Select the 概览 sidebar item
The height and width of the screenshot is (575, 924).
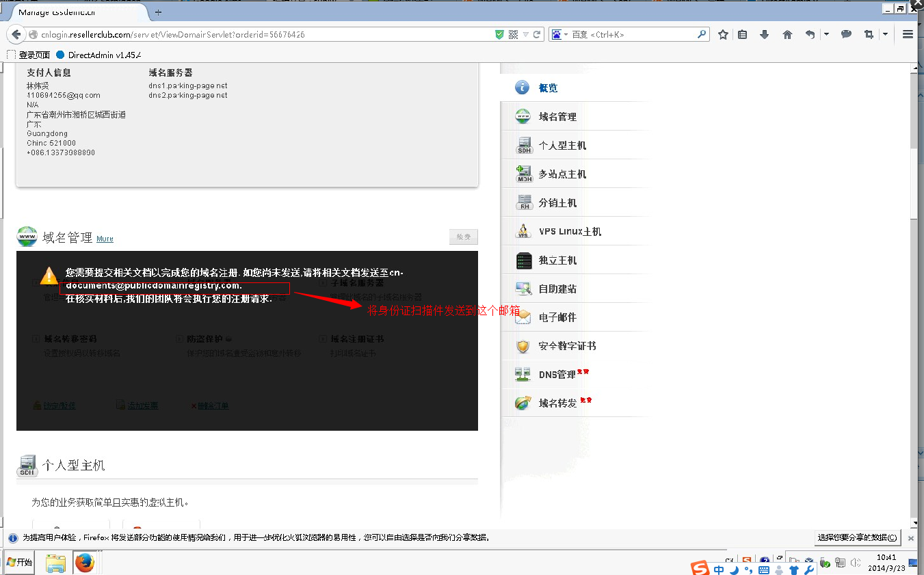coord(575,88)
